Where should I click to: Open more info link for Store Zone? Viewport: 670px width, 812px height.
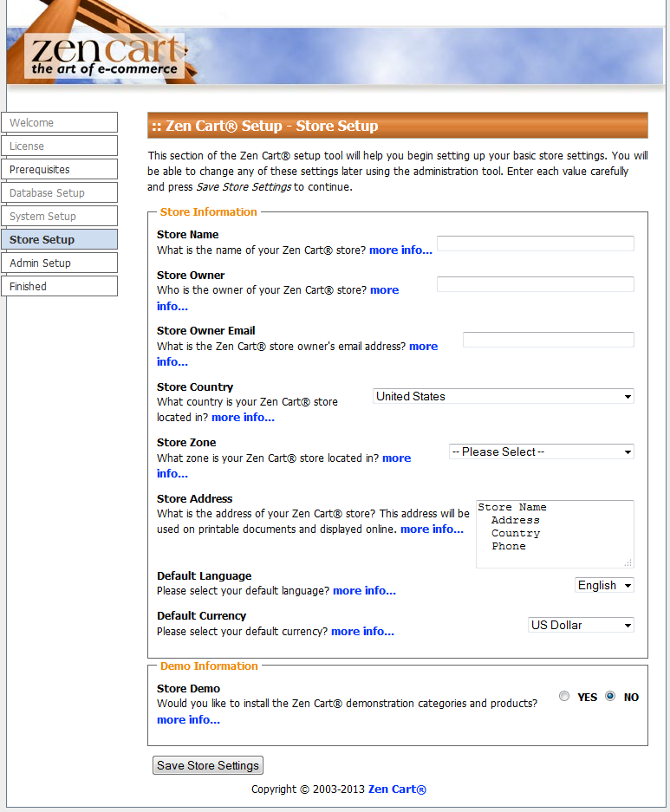[397, 458]
